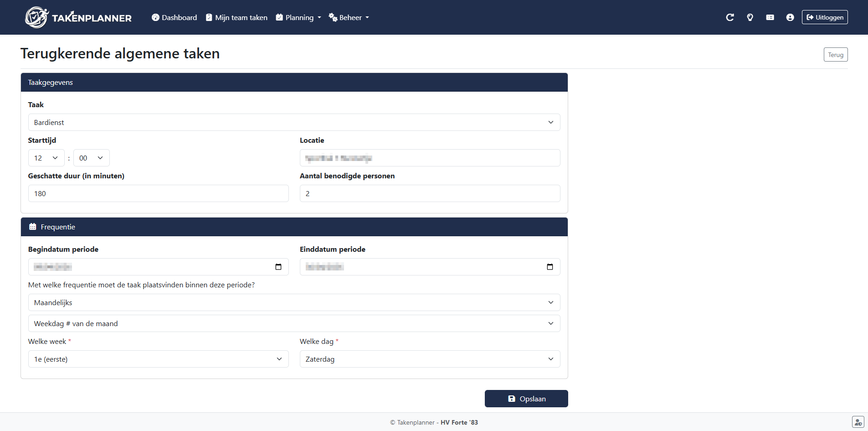
Task: Open the Planning menu
Action: [x=298, y=17]
